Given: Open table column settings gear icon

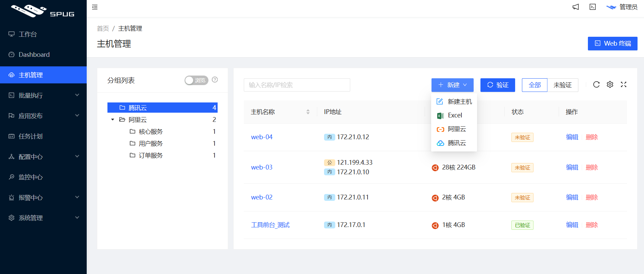Looking at the screenshot, I should coord(610,85).
